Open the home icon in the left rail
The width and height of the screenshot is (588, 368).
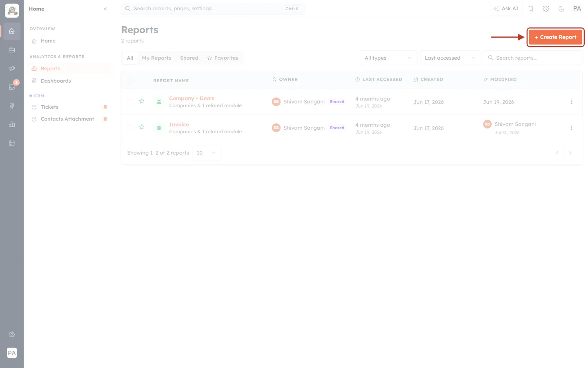tap(12, 31)
